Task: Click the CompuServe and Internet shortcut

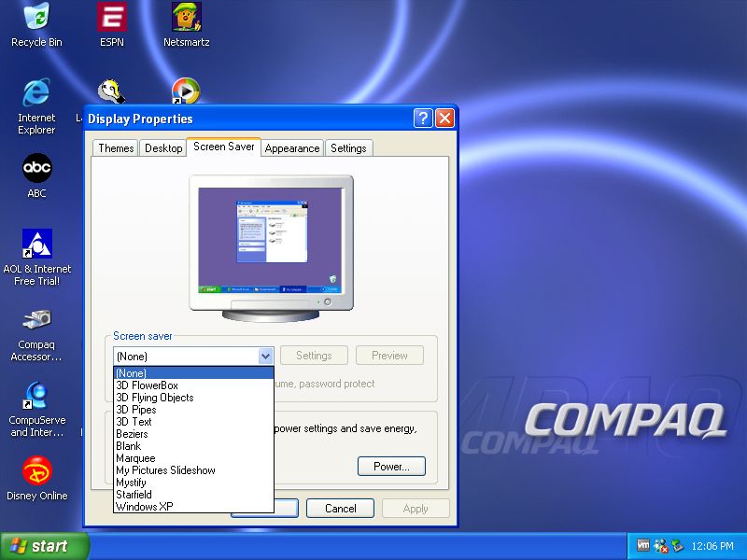Action: click(x=36, y=410)
